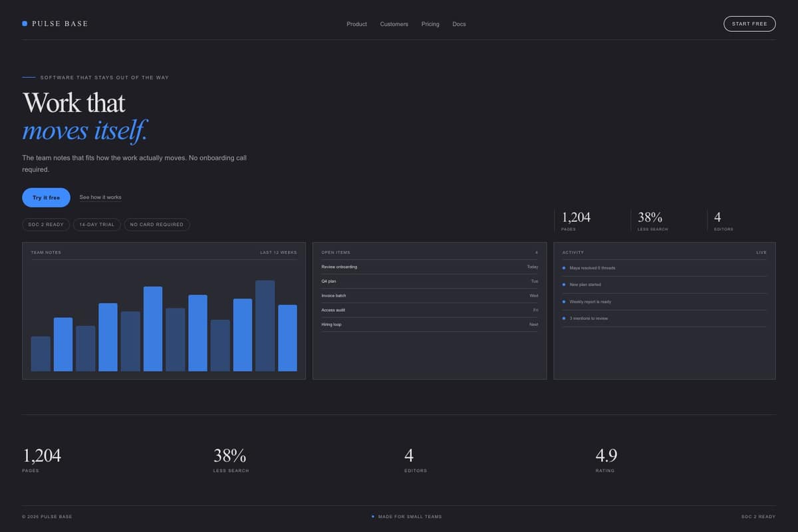This screenshot has width=798, height=532.
Task: Click the Start Free outlined button
Action: [749, 24]
